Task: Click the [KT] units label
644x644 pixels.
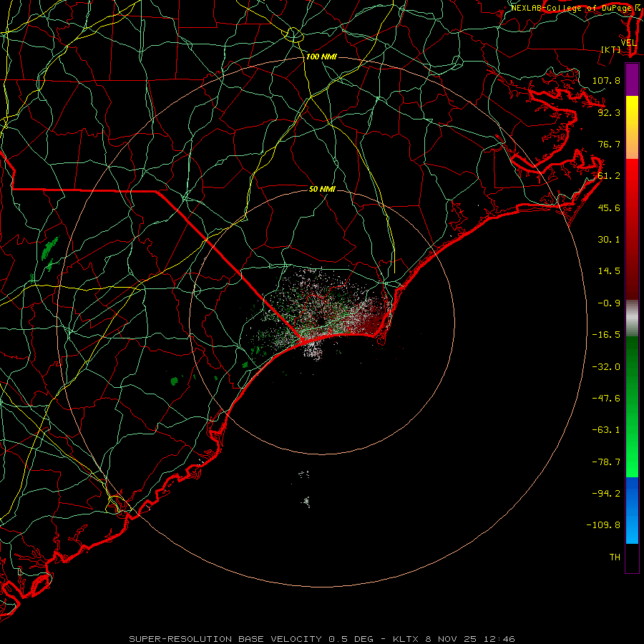Action: pos(611,50)
